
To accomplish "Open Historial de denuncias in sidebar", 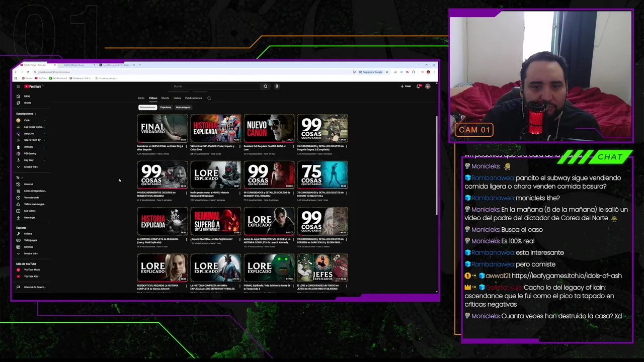I will [31, 287].
